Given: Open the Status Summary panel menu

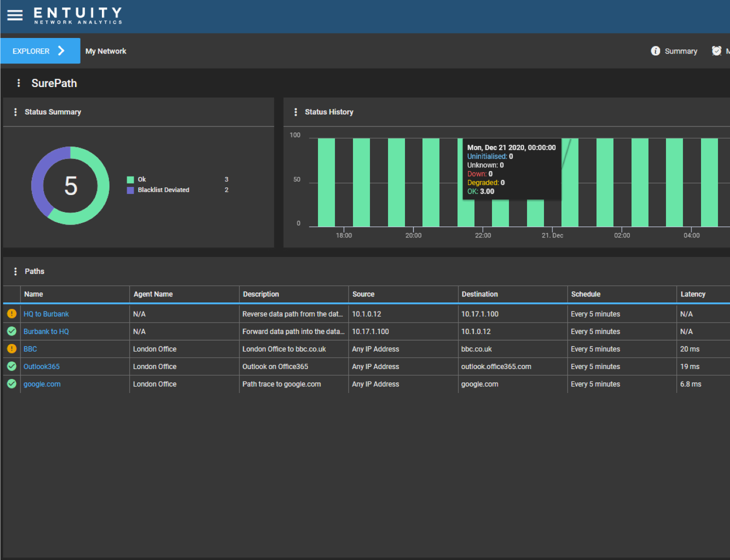Looking at the screenshot, I should [15, 111].
